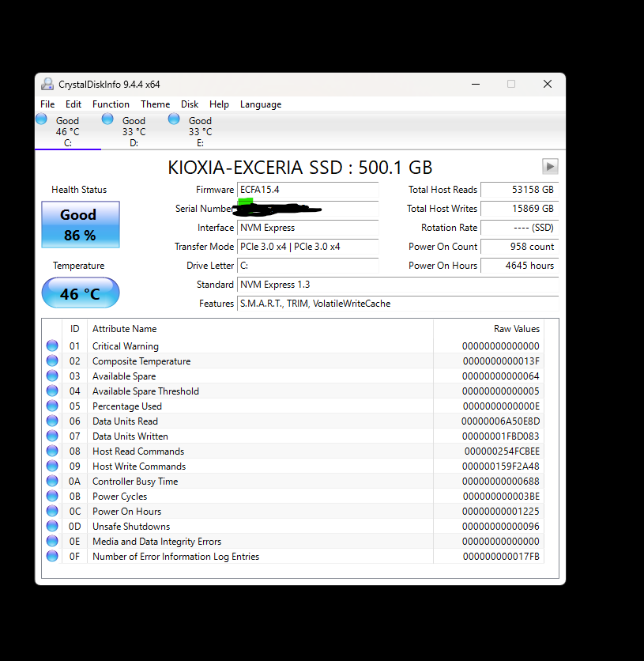Image resolution: width=644 pixels, height=661 pixels.
Task: Click the Attribute Name column header
Action: [260, 329]
